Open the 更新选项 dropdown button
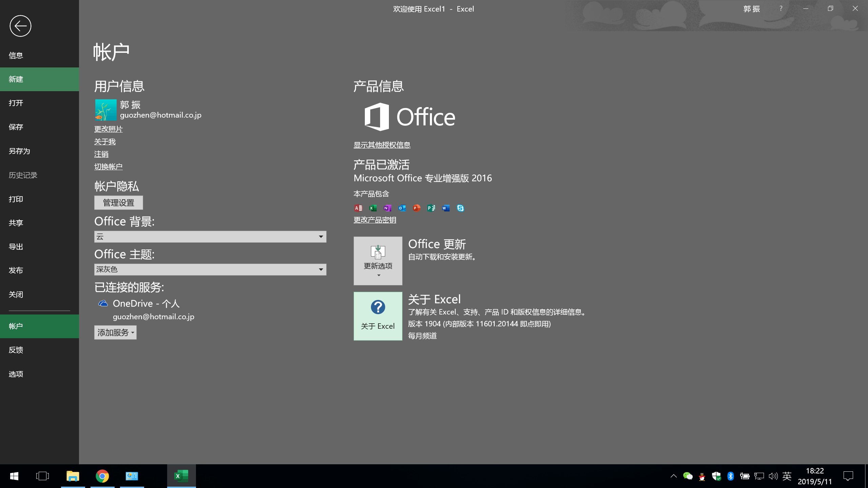The image size is (868, 488). coord(378,261)
